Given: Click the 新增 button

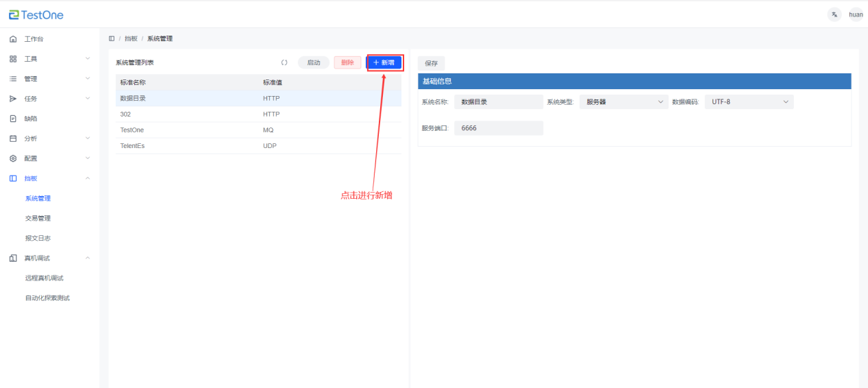Looking at the screenshot, I should point(384,62).
